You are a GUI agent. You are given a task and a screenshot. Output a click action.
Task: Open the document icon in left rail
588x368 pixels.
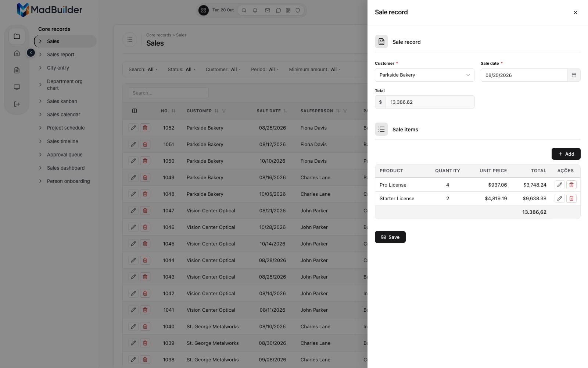[17, 70]
